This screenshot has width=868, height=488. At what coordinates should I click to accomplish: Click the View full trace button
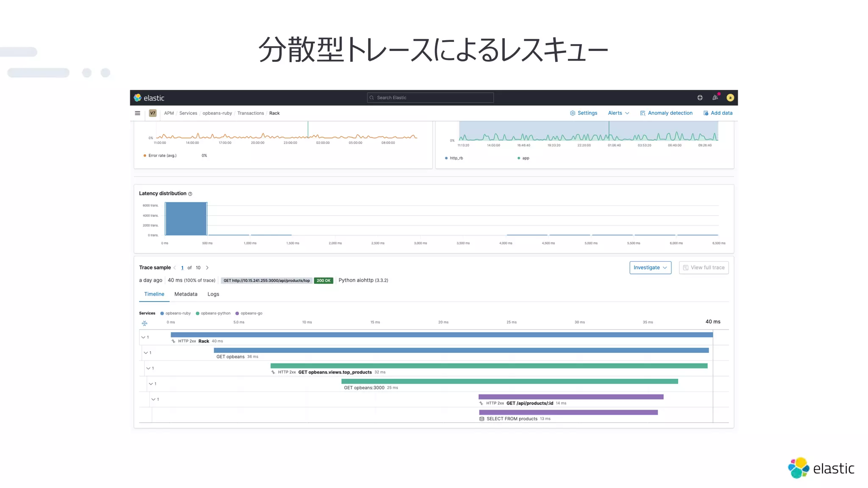click(x=704, y=268)
